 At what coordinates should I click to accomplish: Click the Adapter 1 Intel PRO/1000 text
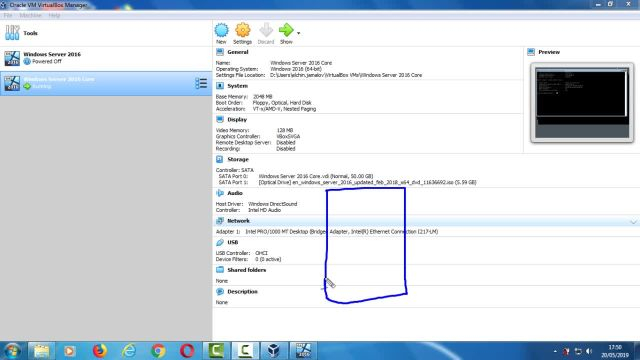pyautogui.click(x=341, y=232)
